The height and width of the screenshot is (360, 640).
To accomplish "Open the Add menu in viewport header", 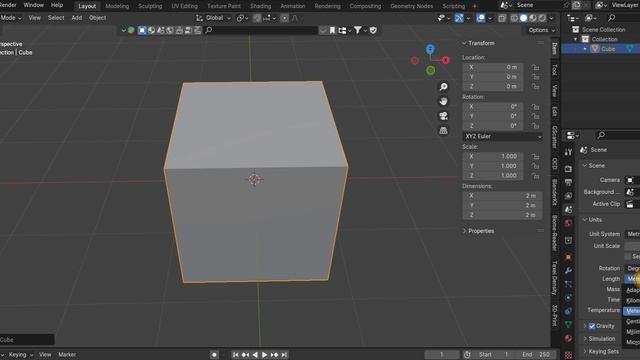I will pyautogui.click(x=77, y=18).
